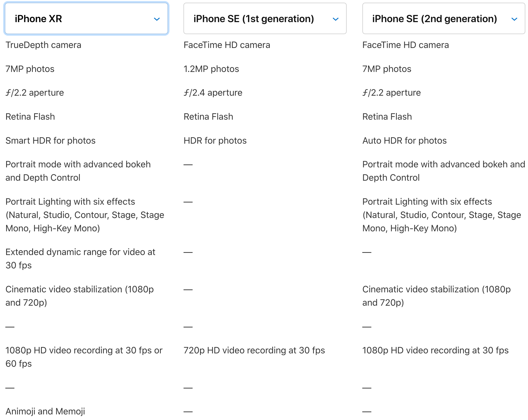Viewport: 528px width, 420px height.
Task: Click the Smart HDR for photos text
Action: pyautogui.click(x=50, y=141)
